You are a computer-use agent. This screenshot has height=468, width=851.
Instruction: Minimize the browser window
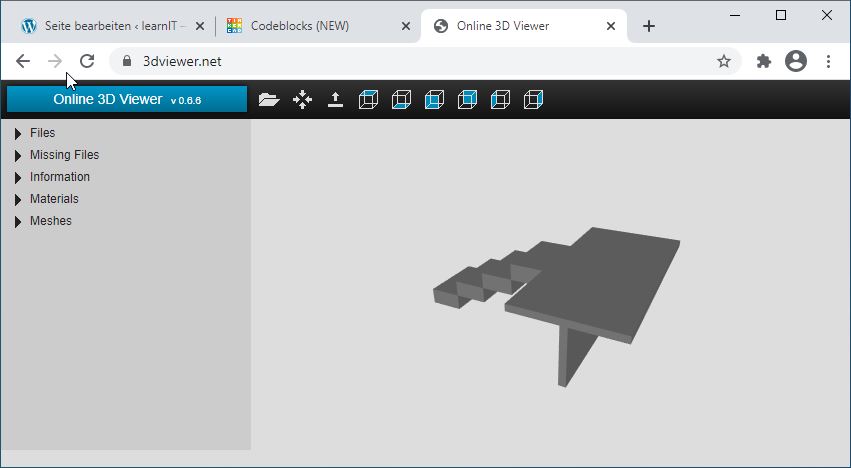pos(735,15)
